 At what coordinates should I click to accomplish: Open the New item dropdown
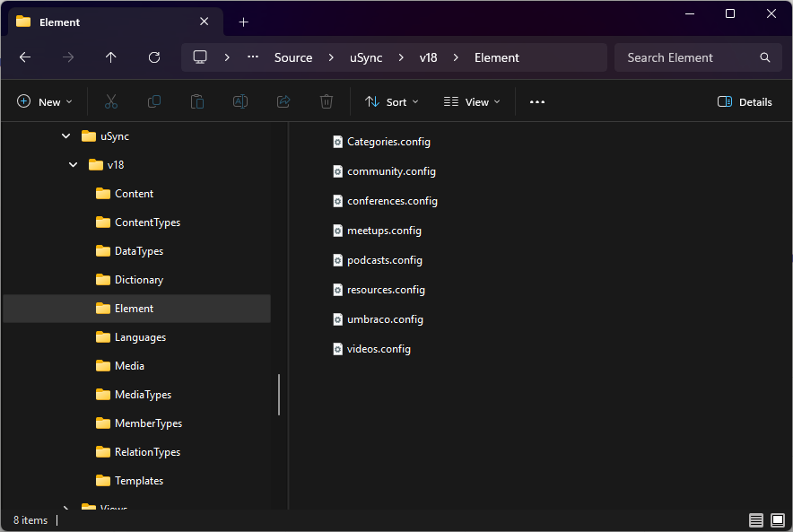[44, 102]
